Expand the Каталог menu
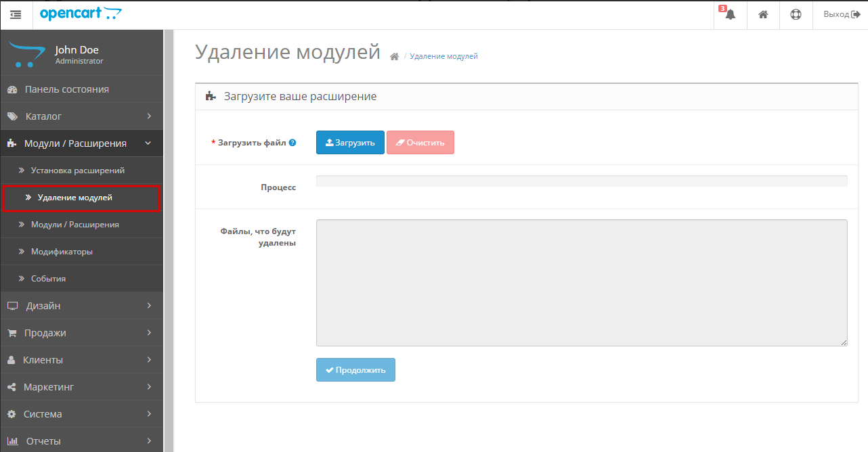This screenshot has width=868, height=452. coord(81,116)
